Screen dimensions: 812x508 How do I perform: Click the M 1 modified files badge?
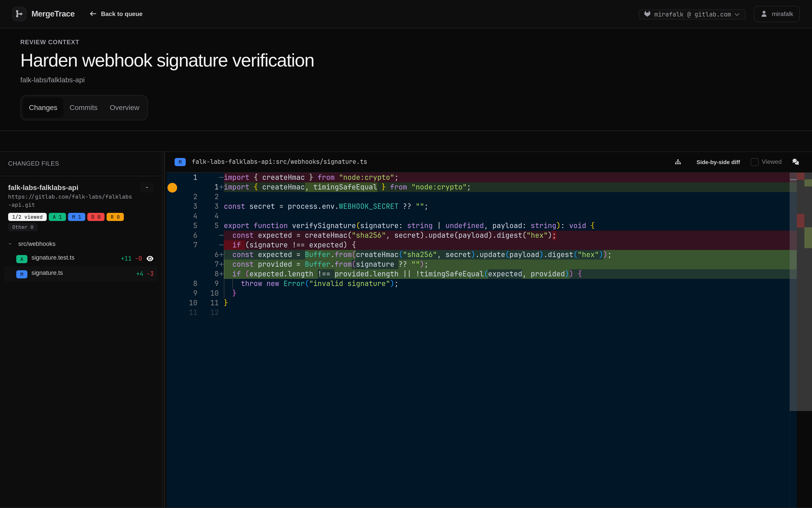coord(76,217)
